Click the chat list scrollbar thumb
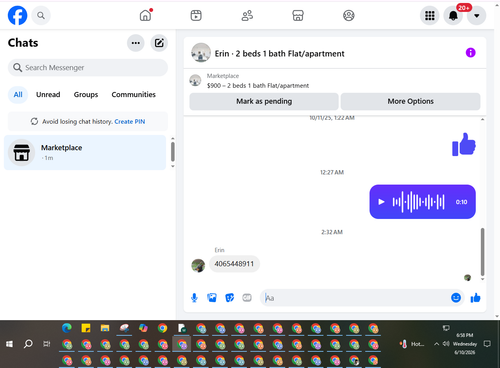 [173, 152]
